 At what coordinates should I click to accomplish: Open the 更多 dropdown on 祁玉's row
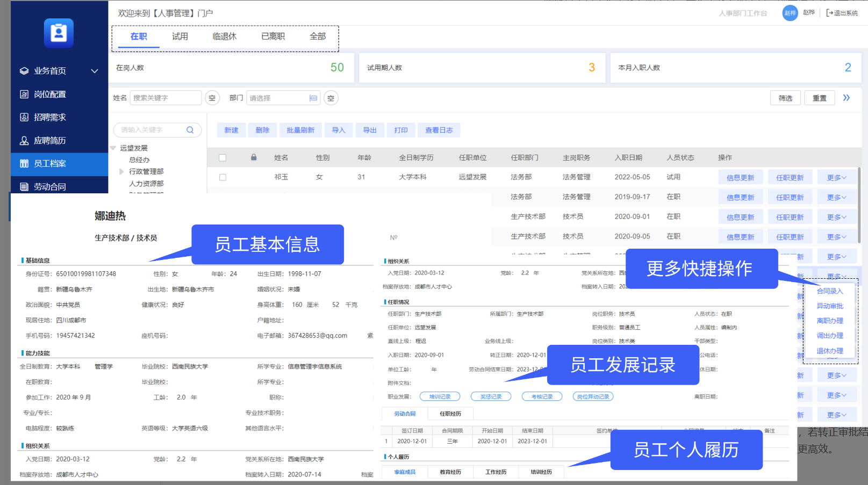point(836,177)
